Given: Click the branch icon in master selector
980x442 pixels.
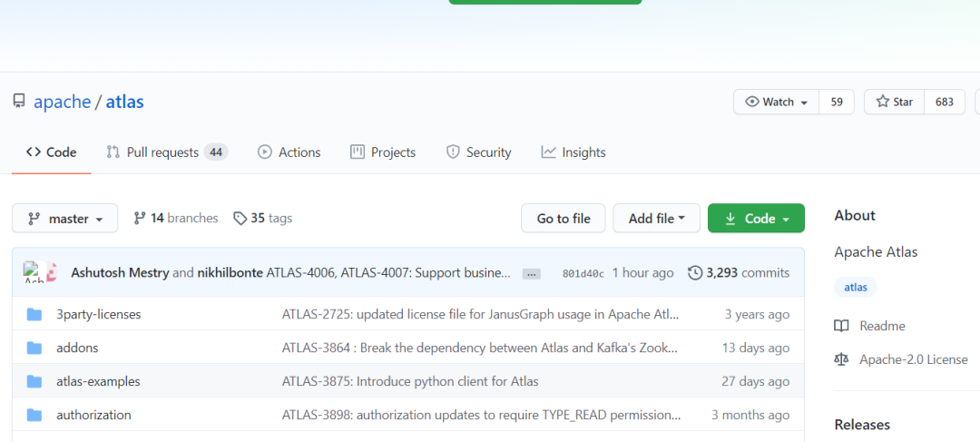Looking at the screenshot, I should point(34,219).
